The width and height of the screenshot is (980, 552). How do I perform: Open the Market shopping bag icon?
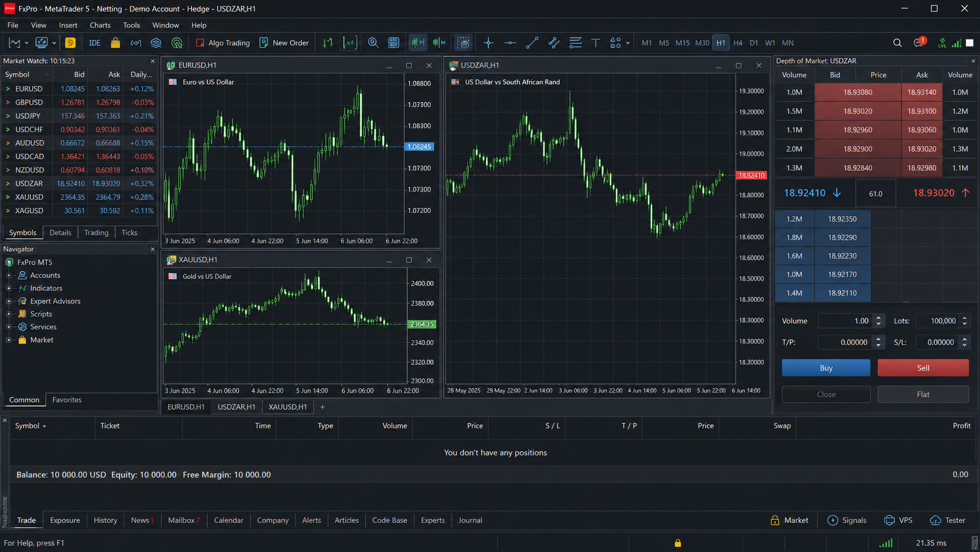coord(115,43)
